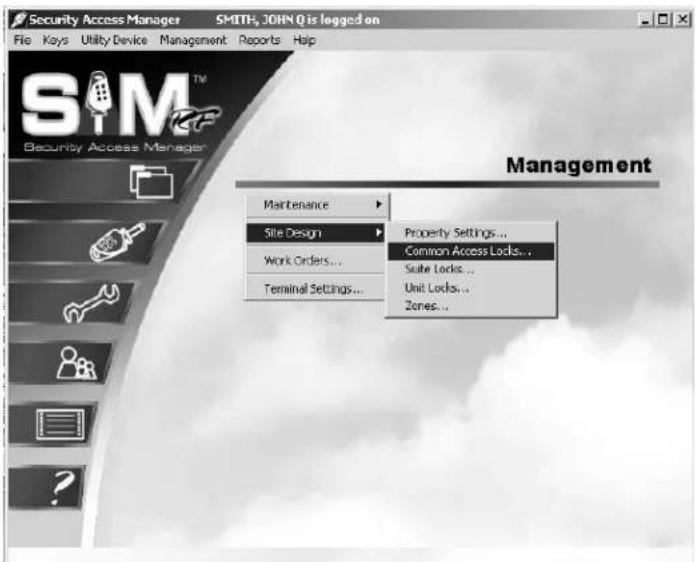Open the windows/files sidebar icon

point(151,182)
